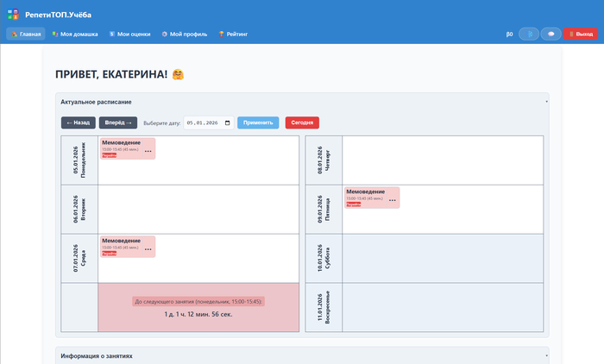The width and height of the screenshot is (604, 364).
Task: Open the Главная home tab
Action: click(x=26, y=34)
